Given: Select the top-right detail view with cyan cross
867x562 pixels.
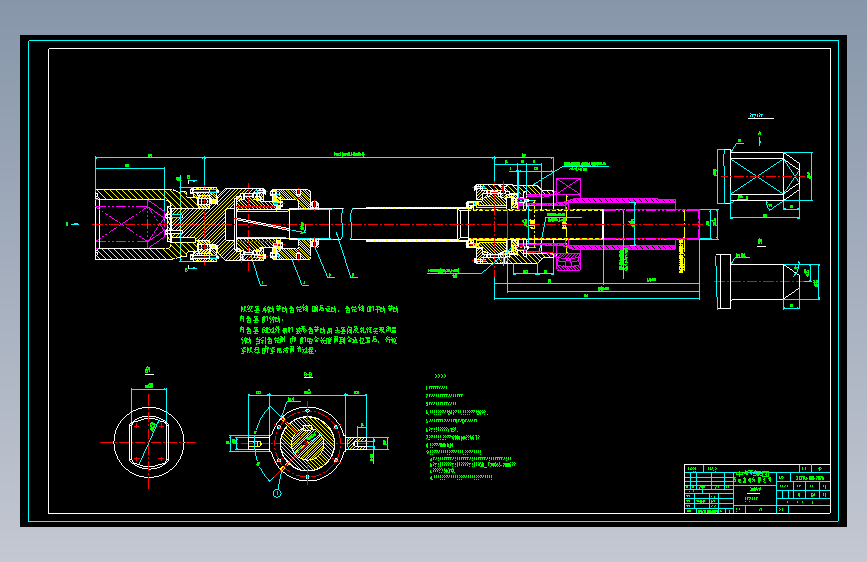Looking at the screenshot, I should 765,177.
